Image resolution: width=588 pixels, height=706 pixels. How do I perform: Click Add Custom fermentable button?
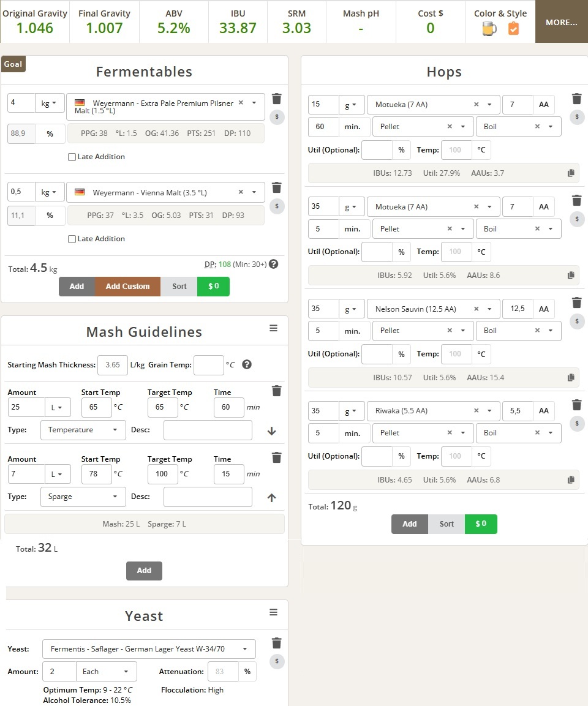click(x=127, y=287)
